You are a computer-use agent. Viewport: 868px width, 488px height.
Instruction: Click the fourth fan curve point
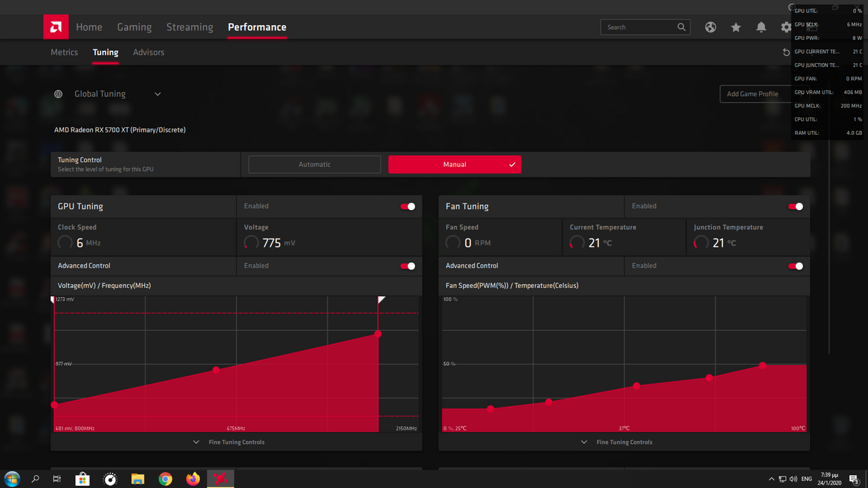click(709, 378)
